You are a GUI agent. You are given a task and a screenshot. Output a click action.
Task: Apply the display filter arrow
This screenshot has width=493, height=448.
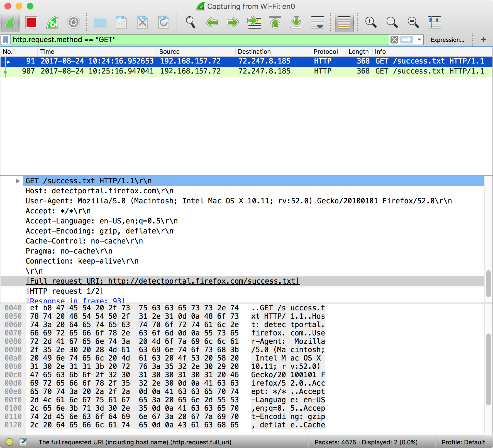point(407,40)
